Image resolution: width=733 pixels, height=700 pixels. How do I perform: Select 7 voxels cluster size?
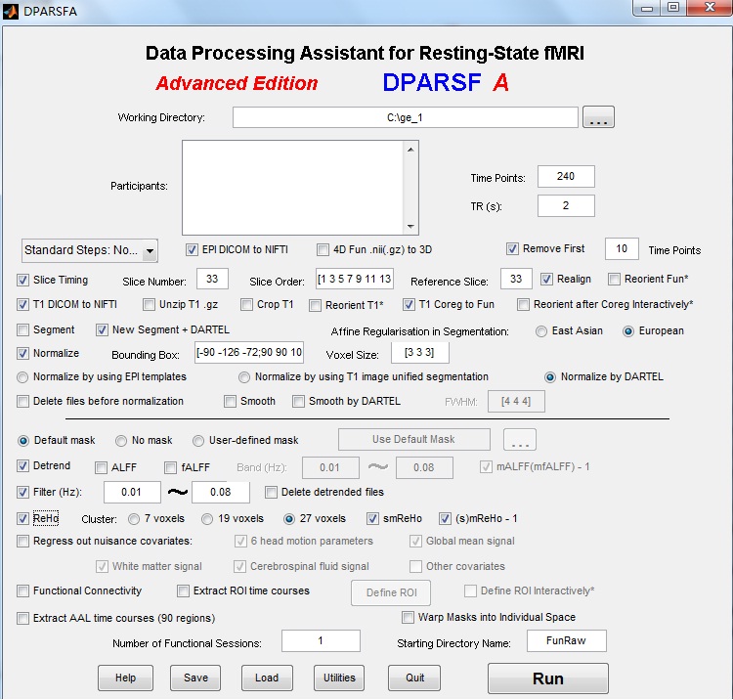click(134, 519)
